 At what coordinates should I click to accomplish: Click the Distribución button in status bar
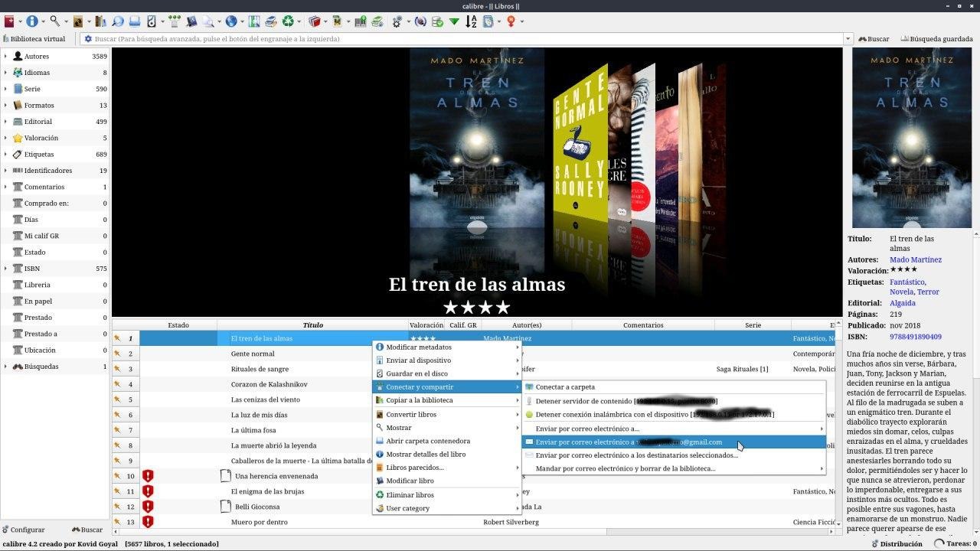(897, 544)
